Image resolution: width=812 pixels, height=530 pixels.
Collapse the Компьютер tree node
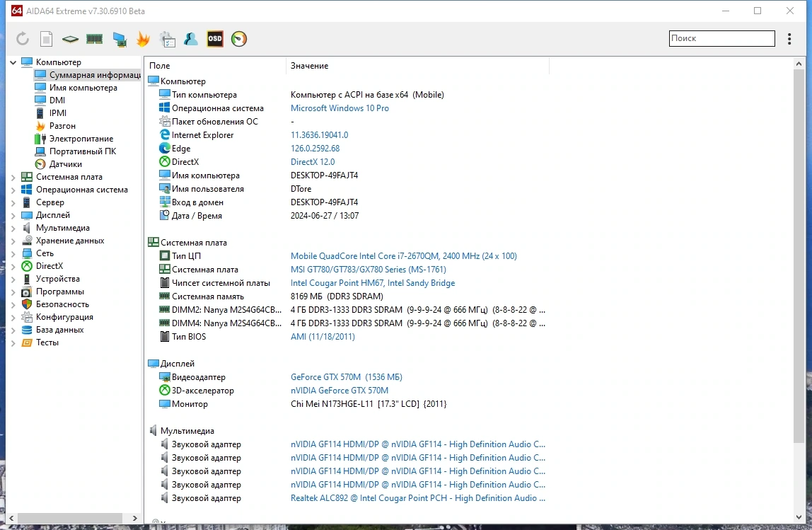[x=13, y=62]
